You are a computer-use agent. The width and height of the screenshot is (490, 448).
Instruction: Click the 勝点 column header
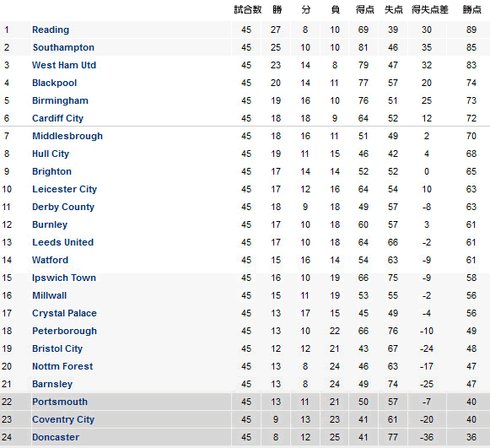(472, 9)
